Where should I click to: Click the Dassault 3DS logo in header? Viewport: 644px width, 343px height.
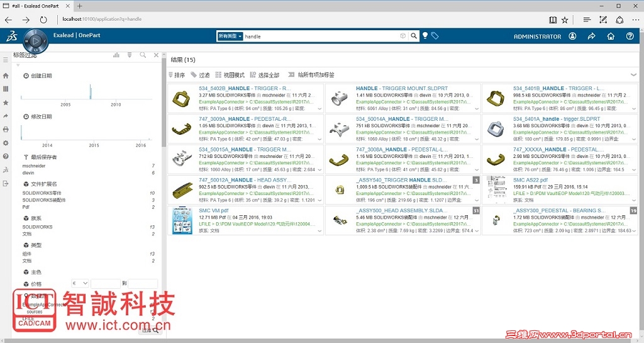coord(12,36)
